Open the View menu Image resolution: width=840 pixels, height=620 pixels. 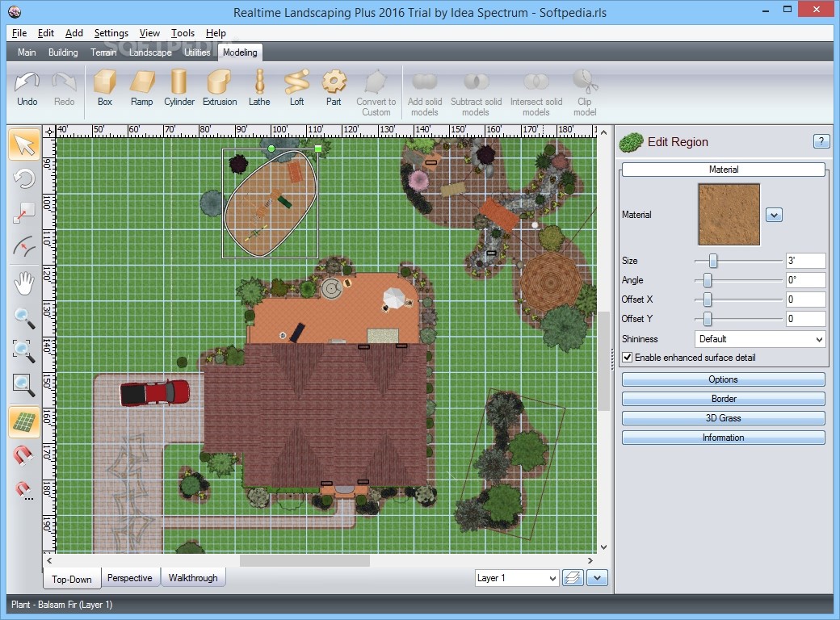[x=149, y=32]
